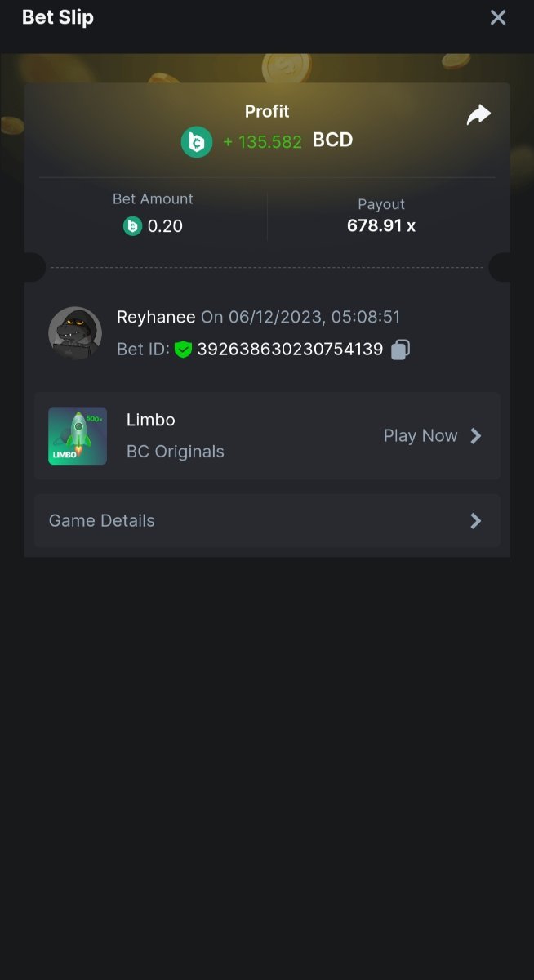Click the Bet Slip header title
This screenshot has width=534, height=980.
[58, 17]
